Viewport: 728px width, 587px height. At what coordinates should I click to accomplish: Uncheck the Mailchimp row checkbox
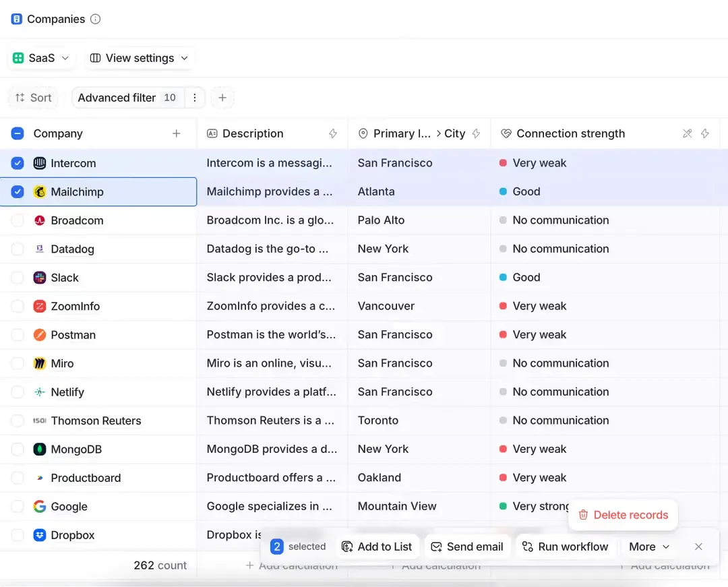[17, 191]
